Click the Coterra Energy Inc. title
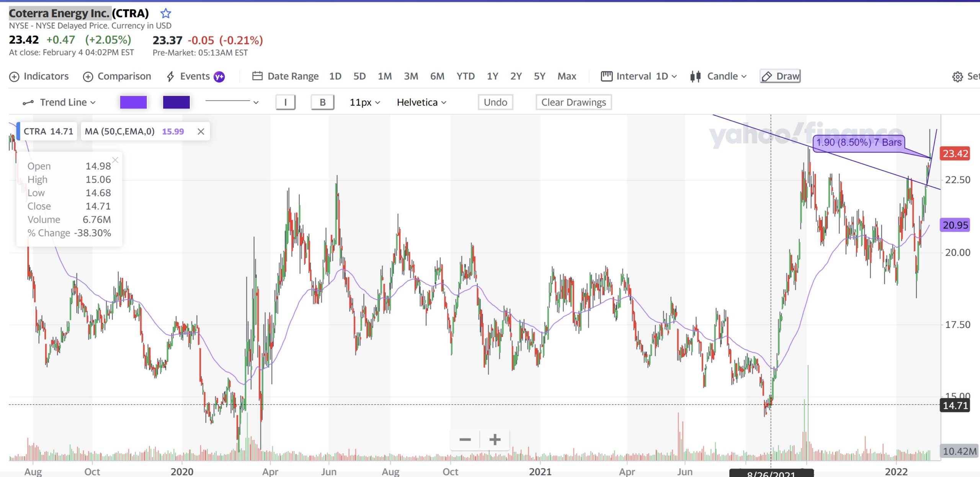Viewport: 980px width, 477px height. [x=59, y=13]
